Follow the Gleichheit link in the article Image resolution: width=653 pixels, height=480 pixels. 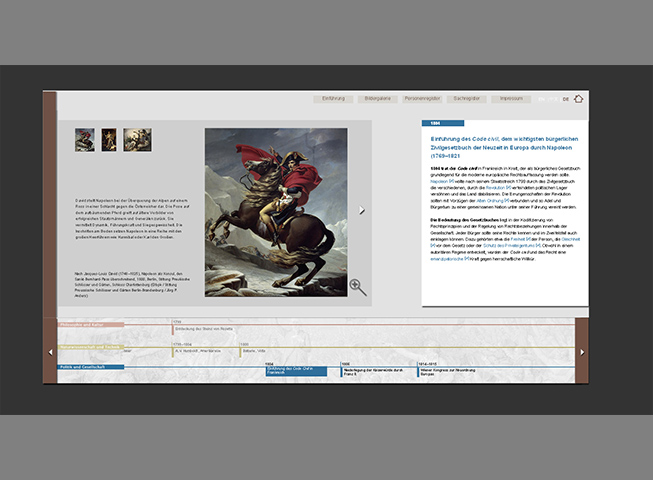click(x=571, y=239)
